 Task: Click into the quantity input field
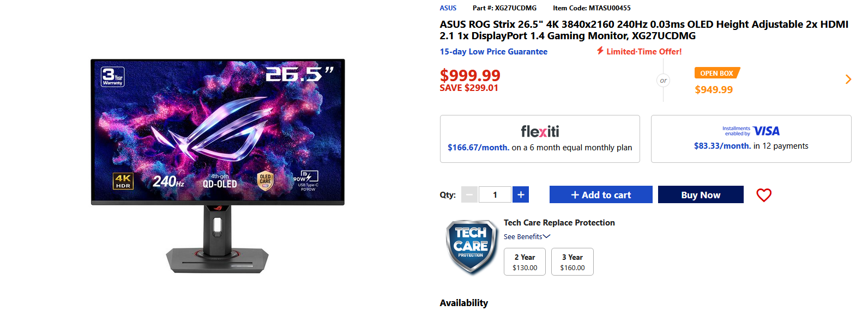click(495, 194)
